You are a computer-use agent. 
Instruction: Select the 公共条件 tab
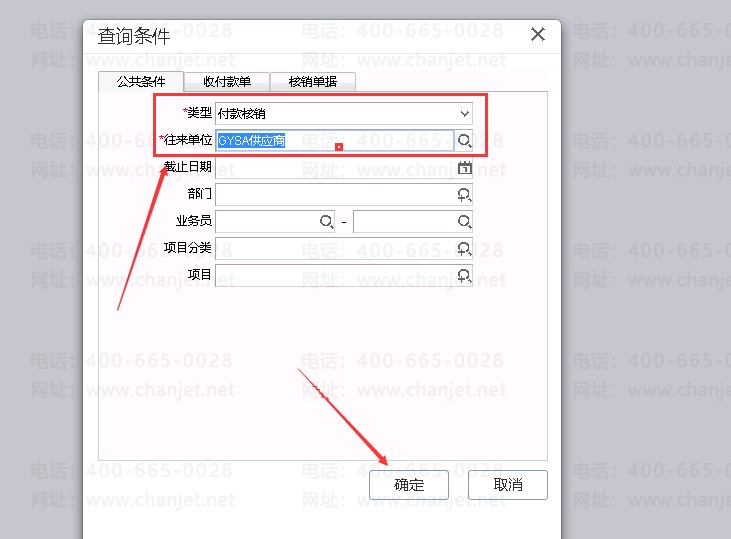tap(141, 82)
